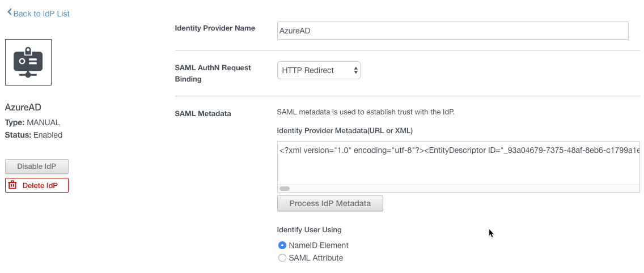This screenshot has width=644, height=273.
Task: Select the NameID Element radio option
Action: pos(282,245)
